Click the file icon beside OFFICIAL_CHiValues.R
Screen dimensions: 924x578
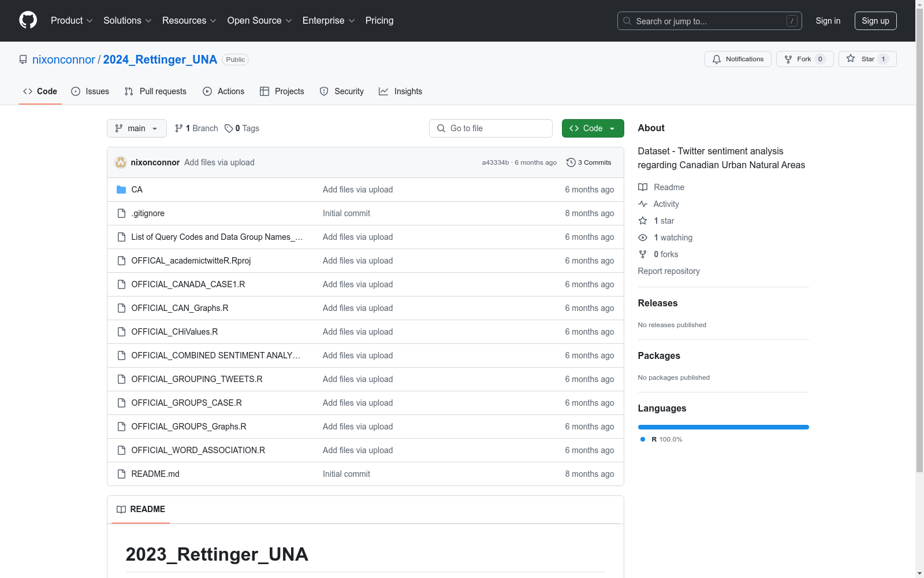pyautogui.click(x=121, y=332)
